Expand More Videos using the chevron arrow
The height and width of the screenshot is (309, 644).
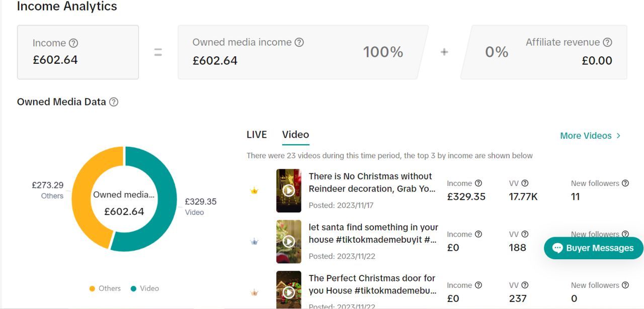point(618,136)
